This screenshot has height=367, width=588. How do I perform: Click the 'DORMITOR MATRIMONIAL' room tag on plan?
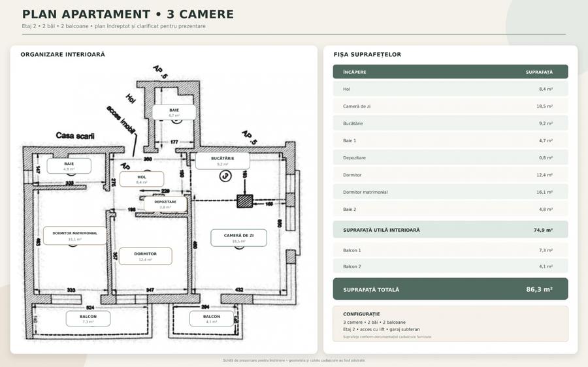tap(74, 236)
